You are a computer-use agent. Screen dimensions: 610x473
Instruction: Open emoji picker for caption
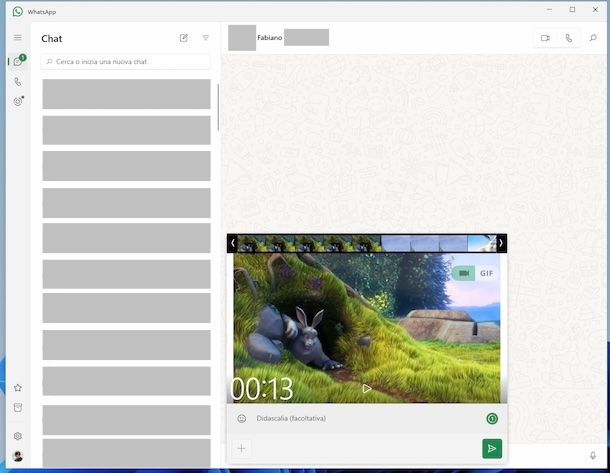(242, 419)
